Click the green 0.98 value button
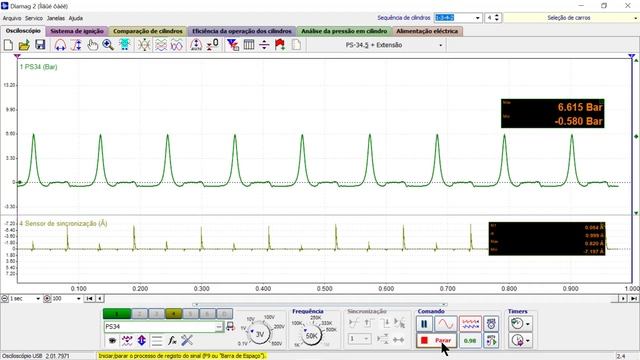The height and width of the screenshot is (360, 640). pyautogui.click(x=470, y=340)
